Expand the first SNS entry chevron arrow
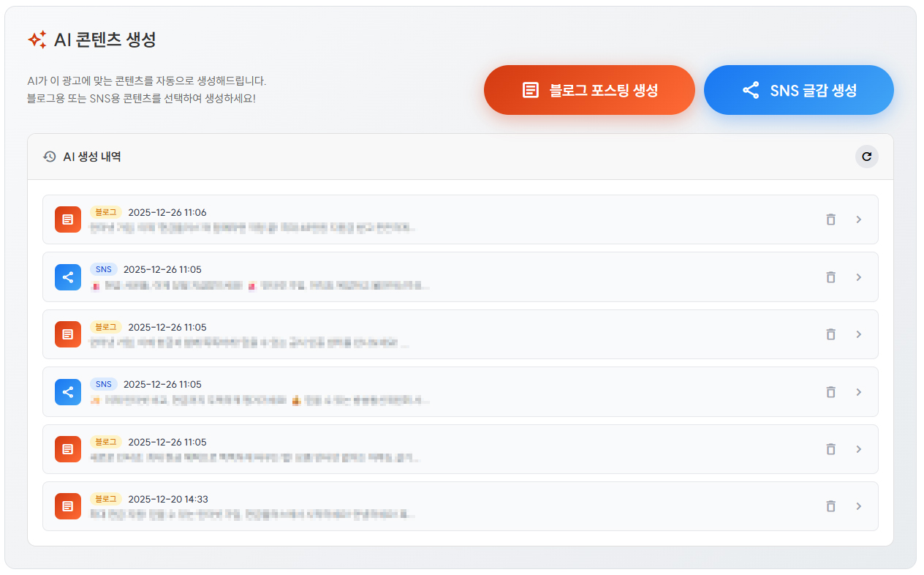Image resolution: width=924 pixels, height=575 pixels. tap(859, 277)
